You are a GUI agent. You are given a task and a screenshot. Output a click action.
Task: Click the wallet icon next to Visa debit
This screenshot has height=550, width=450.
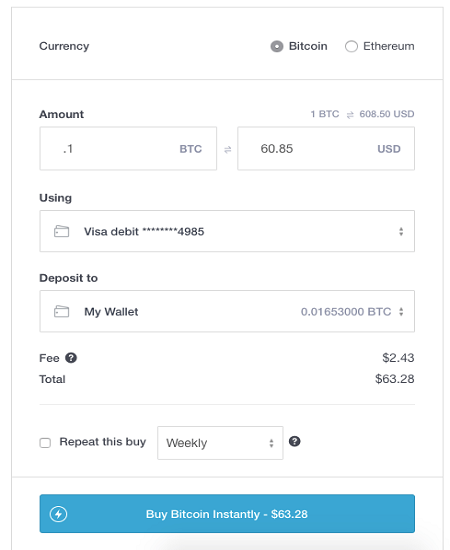click(61, 232)
